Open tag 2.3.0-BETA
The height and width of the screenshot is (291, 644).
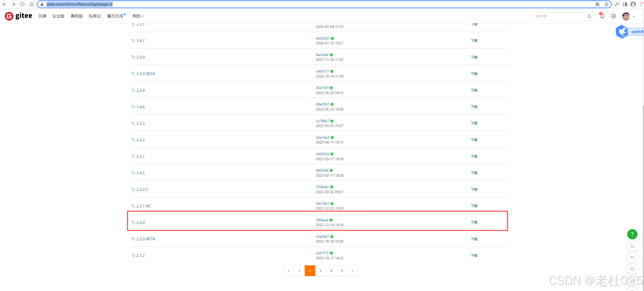[x=146, y=74]
